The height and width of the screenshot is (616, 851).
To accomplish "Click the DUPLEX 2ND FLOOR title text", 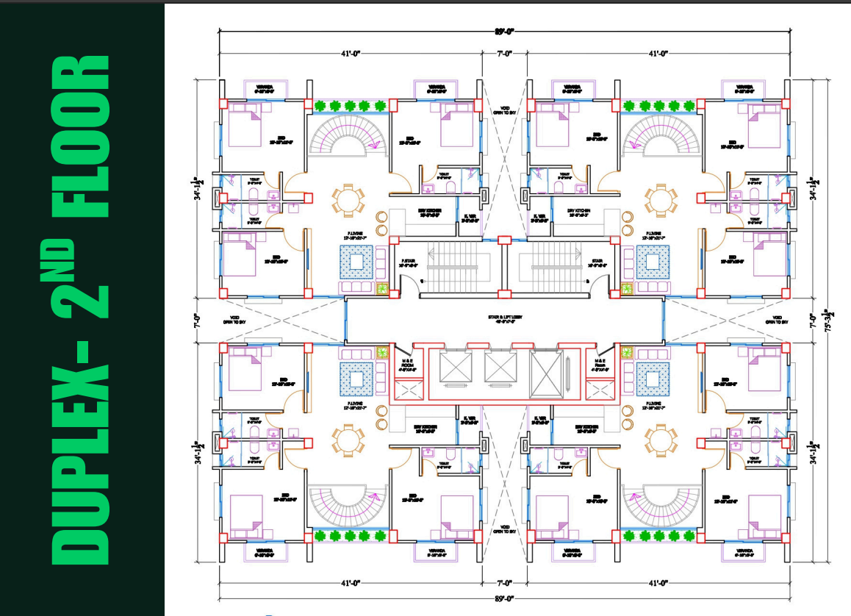I will (x=82, y=309).
